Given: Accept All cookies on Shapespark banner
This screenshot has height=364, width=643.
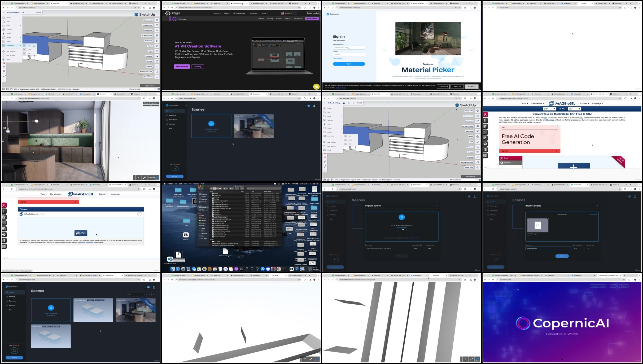Looking at the screenshot, I should [471, 86].
